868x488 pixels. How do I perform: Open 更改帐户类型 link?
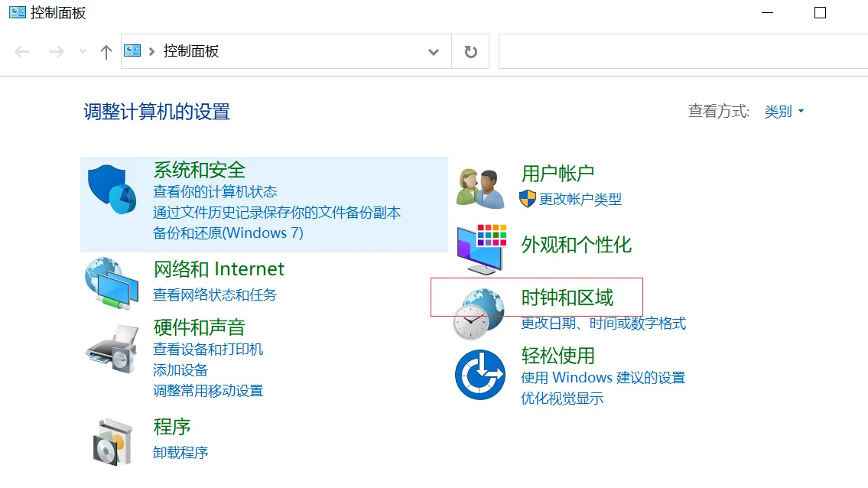[580, 199]
